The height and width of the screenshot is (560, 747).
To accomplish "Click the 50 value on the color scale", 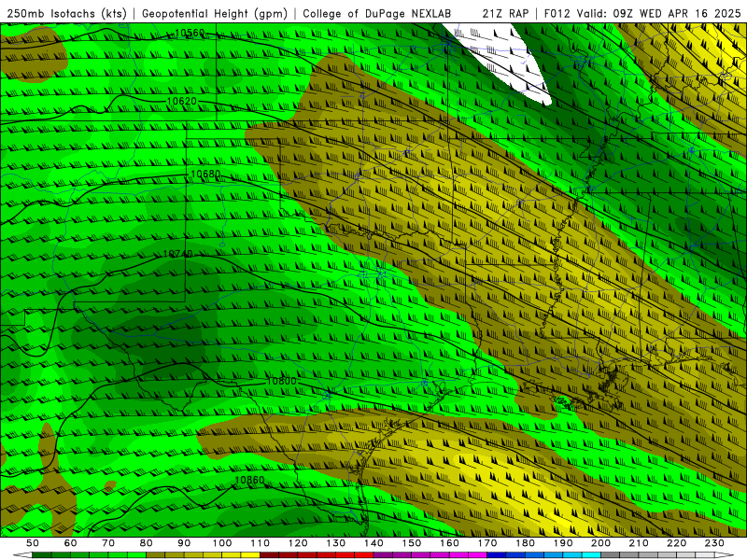I will pos(33,543).
